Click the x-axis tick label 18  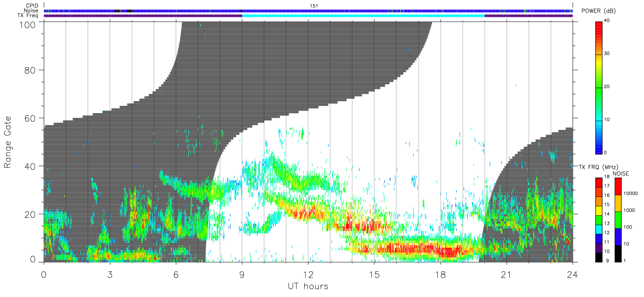[440, 274]
